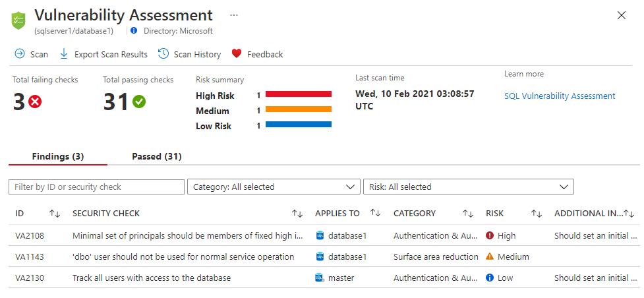The width and height of the screenshot is (644, 298).
Task: Expand the Category: All selected dropdown
Action: click(274, 187)
